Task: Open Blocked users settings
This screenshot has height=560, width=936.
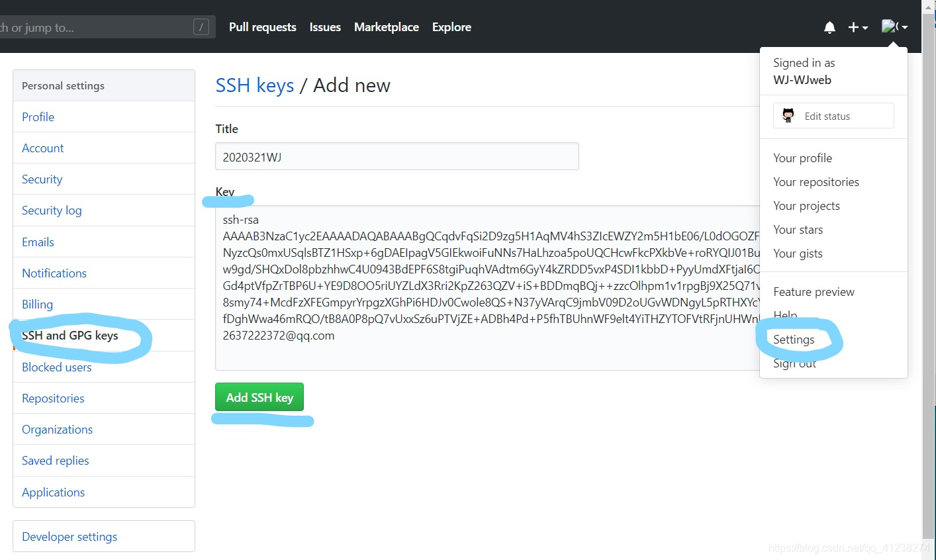Action: 104,367
